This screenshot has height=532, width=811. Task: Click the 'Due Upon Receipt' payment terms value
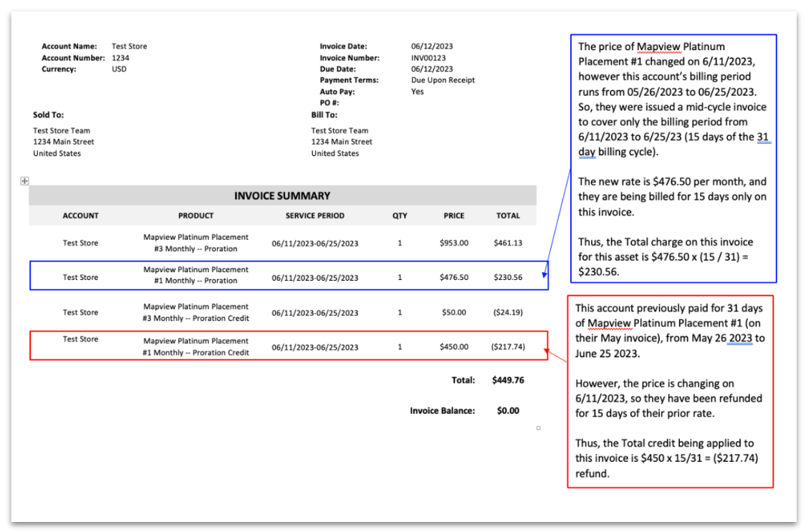coord(443,80)
